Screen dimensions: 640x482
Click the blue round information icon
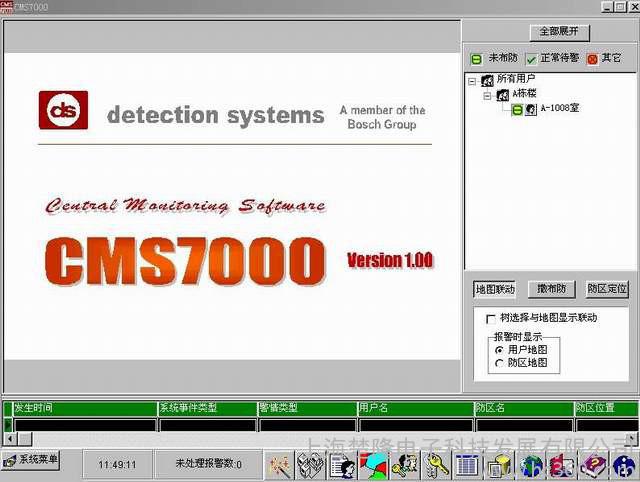(x=624, y=465)
